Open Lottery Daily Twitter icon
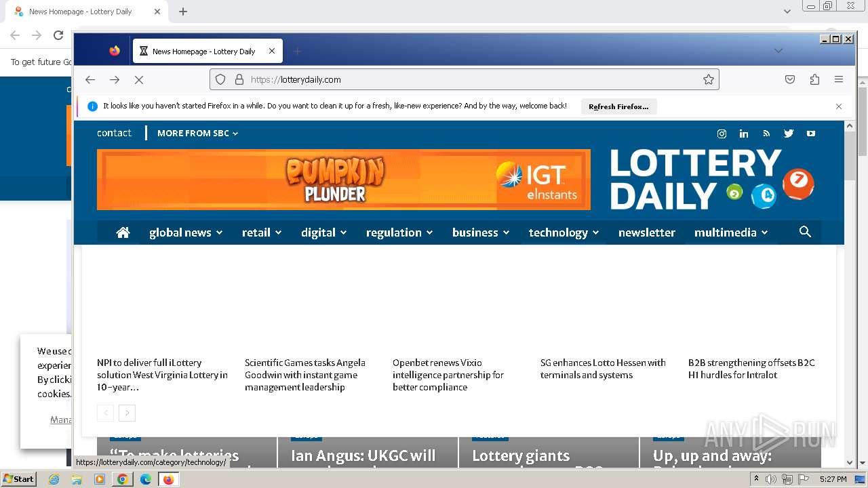This screenshot has height=488, width=868. [x=789, y=134]
